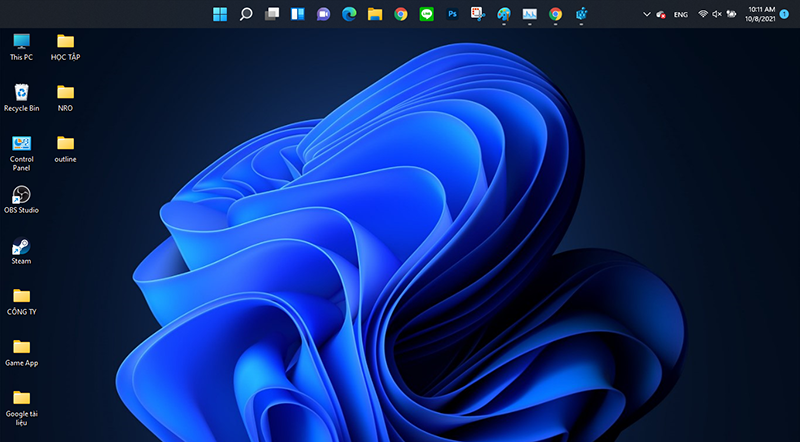
Task: Select OBS Studio desktop shortcut
Action: [x=21, y=200]
